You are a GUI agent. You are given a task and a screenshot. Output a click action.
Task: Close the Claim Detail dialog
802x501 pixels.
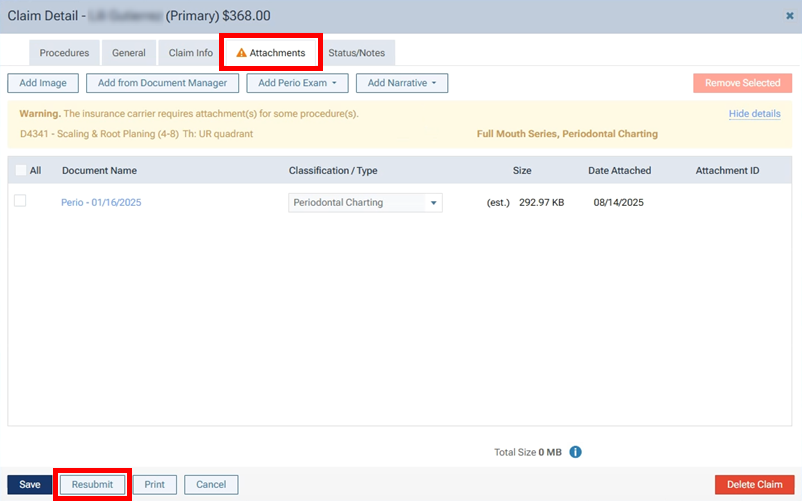click(x=790, y=16)
